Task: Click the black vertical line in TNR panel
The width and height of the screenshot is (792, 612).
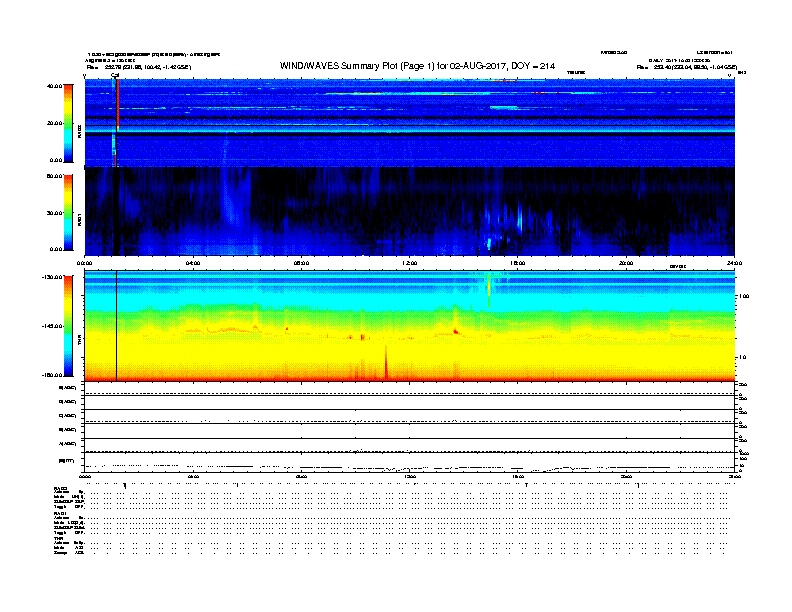Action: pyautogui.click(x=117, y=326)
